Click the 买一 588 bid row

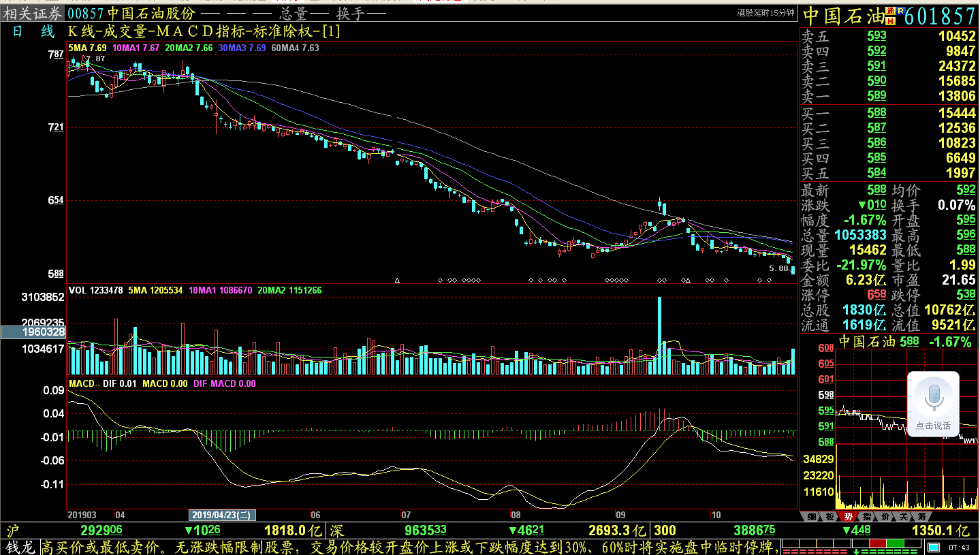pos(889,113)
